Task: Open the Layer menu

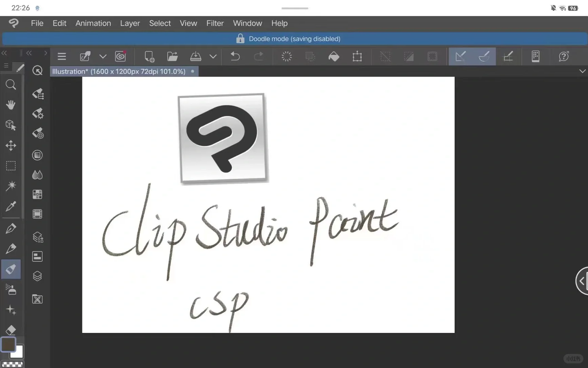Action: (130, 23)
